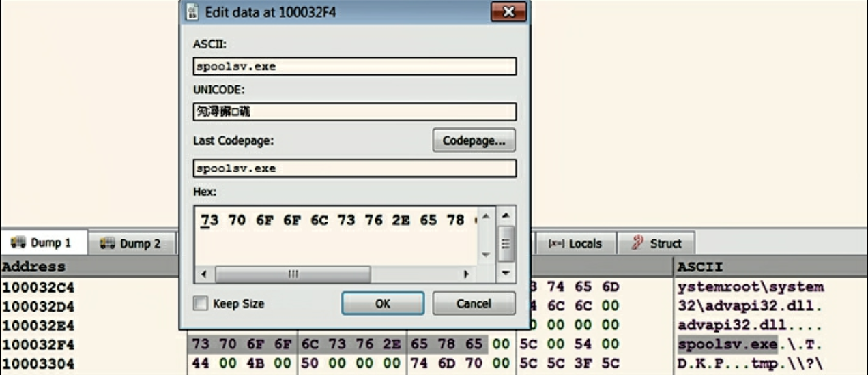Click hex bytes '5C 5C 3F 5C' in dump row
Viewport: 868px width, 375px height.
coord(570,363)
